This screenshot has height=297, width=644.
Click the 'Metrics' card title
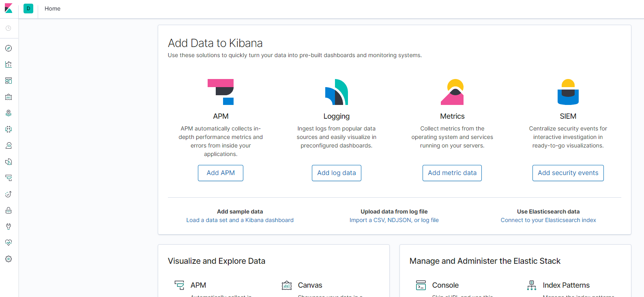[452, 116]
